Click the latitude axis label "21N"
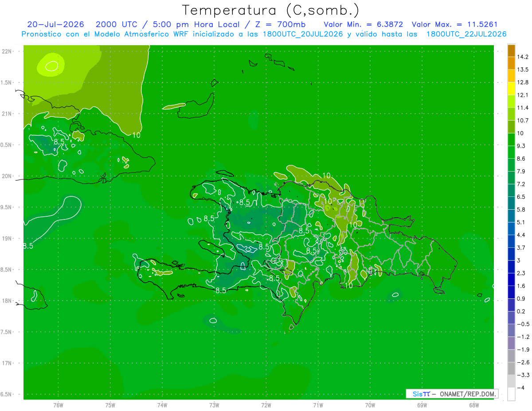Viewport: 532px width, 411px height. coord(8,114)
